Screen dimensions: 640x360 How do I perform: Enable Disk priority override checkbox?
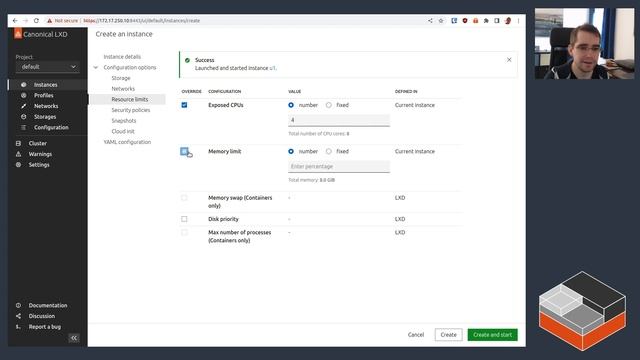(x=184, y=219)
